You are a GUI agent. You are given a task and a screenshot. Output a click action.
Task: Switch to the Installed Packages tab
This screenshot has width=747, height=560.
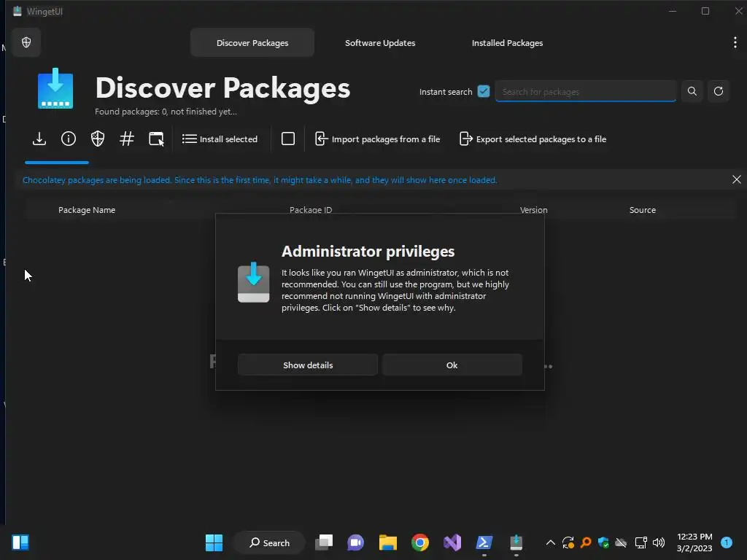pyautogui.click(x=507, y=43)
